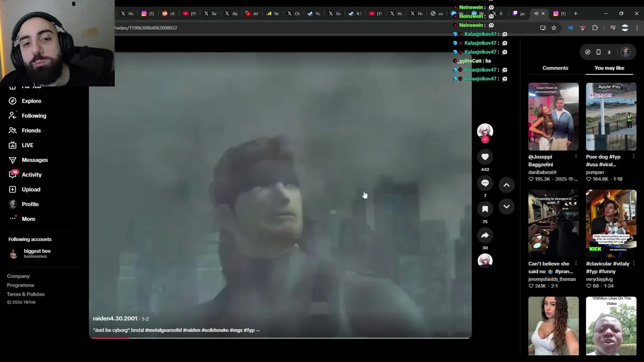Image resolution: width=644 pixels, height=362 pixels.
Task: Open the Apple Pay 'Poor dog' video thumbnail
Action: pyautogui.click(x=611, y=117)
